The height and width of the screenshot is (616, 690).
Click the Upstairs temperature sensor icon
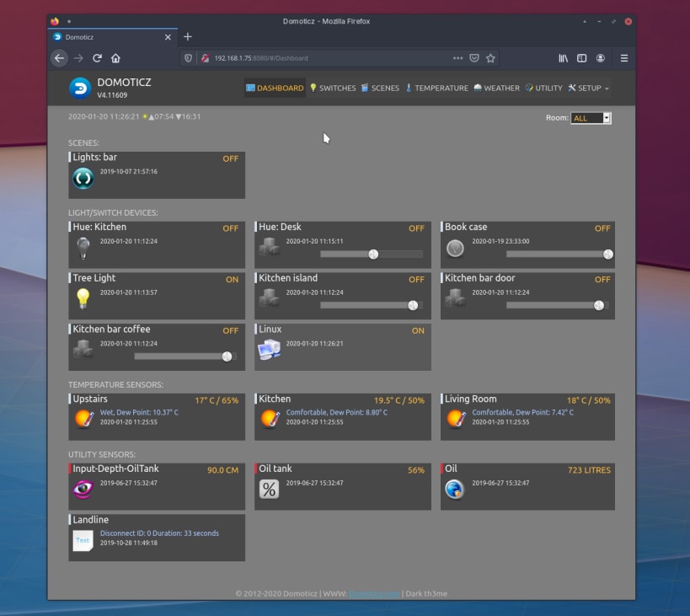84,418
